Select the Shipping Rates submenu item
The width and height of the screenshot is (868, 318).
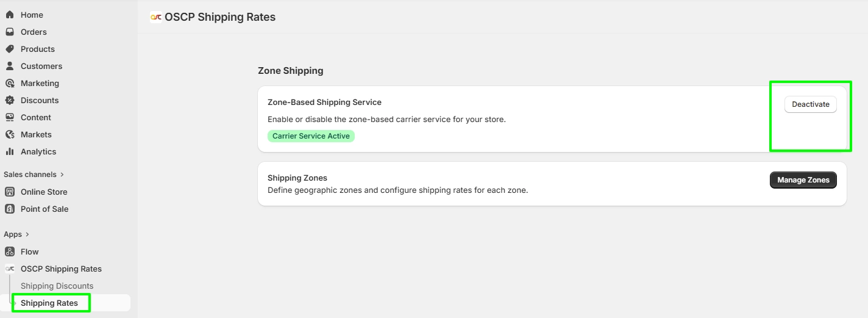[x=49, y=303]
